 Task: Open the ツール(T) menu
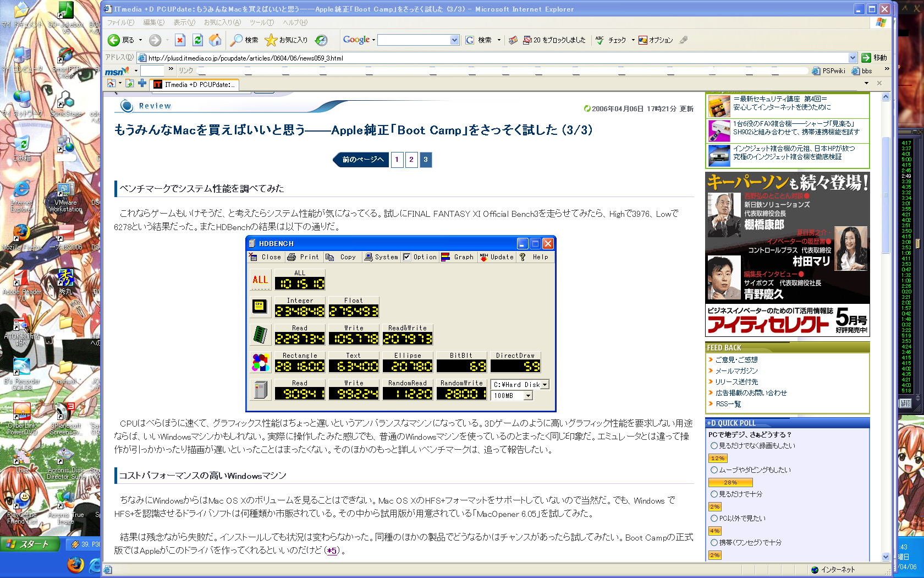tap(261, 23)
